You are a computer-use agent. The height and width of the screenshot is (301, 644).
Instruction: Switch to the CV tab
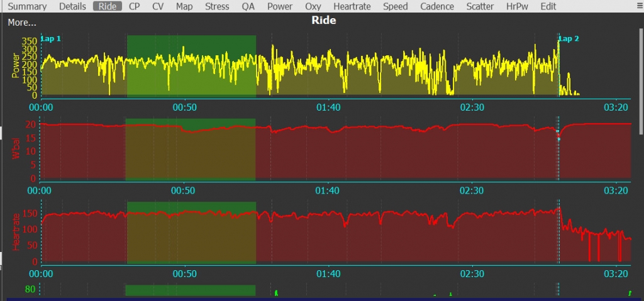click(x=158, y=6)
